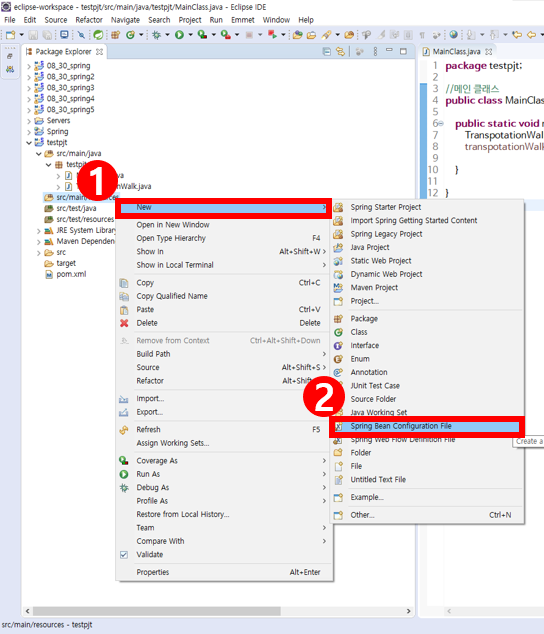The width and height of the screenshot is (544, 634).
Task: Click the Refresh icon in context menu
Action: (124, 430)
